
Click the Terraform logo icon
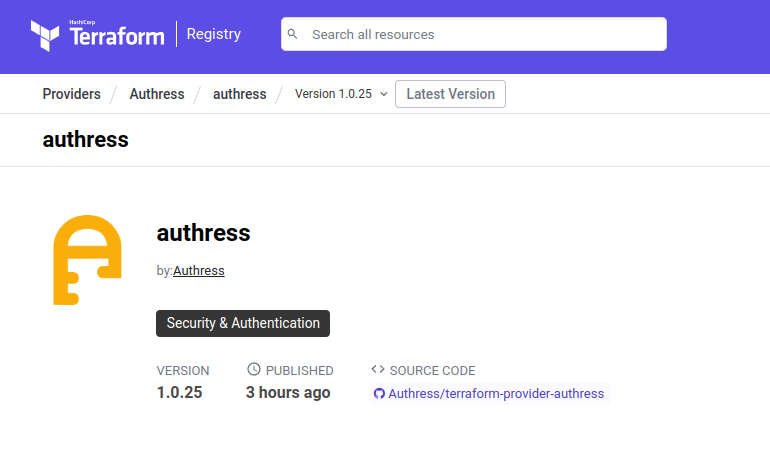[46, 35]
